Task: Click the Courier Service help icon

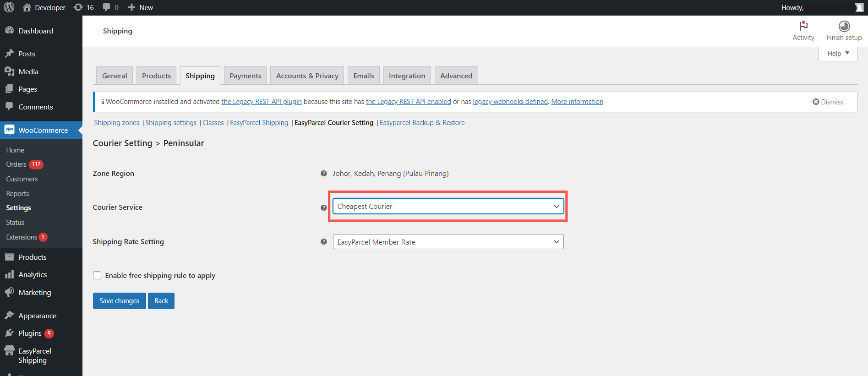Action: (324, 207)
